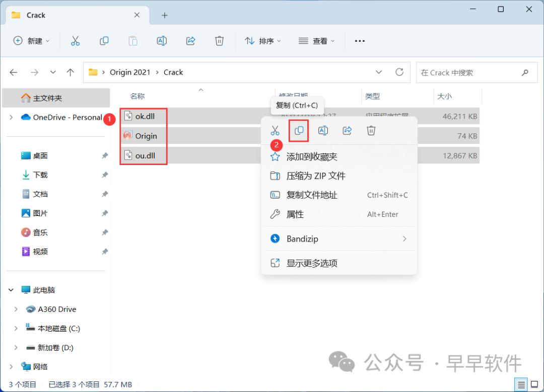Screen dimensions: 544x392
Task: Click the Copy icon in the context menu
Action: tap(299, 130)
